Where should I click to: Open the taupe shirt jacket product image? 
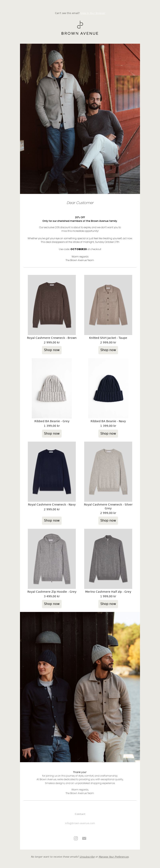click(108, 305)
